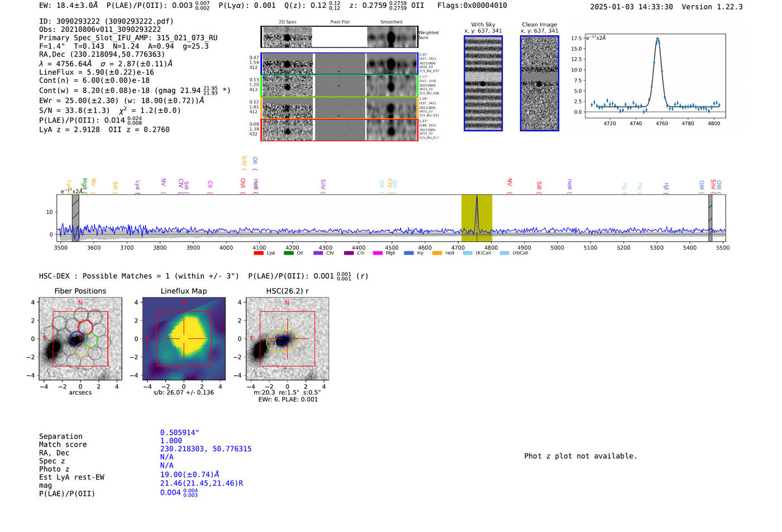Click the Primary Spec_Slot_IFU_AMP 315_021_073_RU line
Image resolution: width=782 pixels, height=532 pixels.
tap(128, 38)
